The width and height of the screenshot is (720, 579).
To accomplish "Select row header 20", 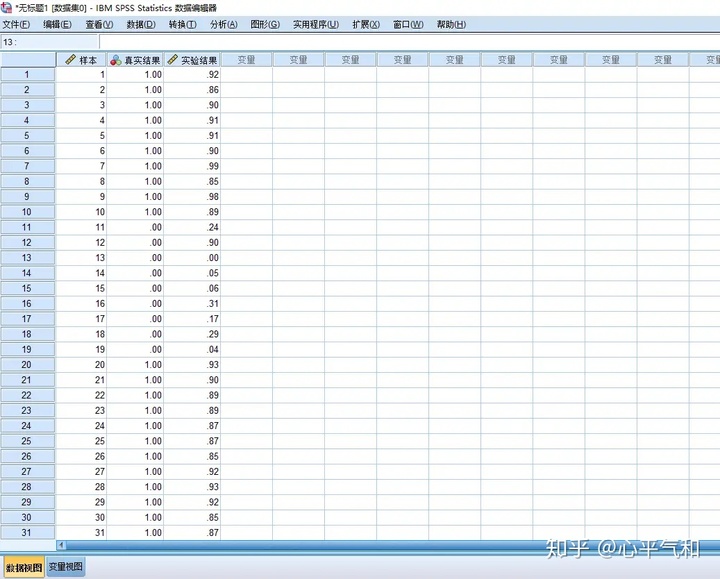I will 28,365.
